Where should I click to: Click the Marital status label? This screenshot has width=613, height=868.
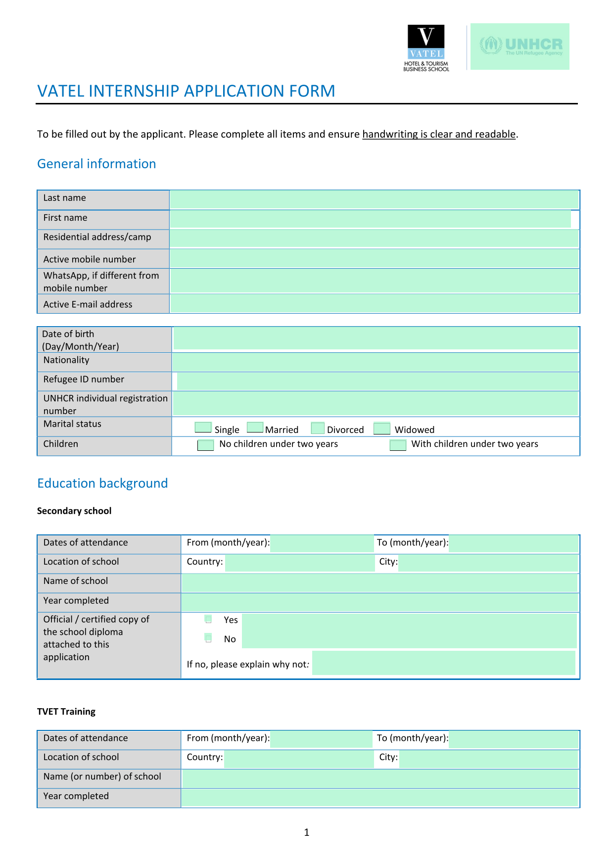72,424
